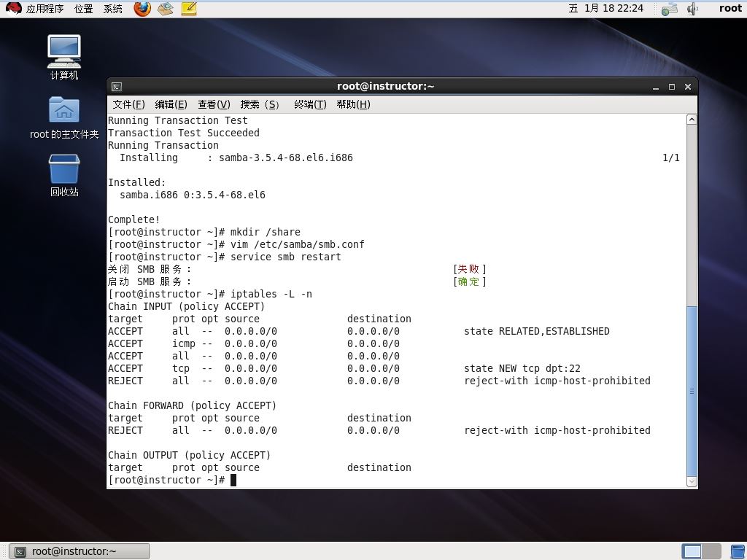Click the 'vim /etc/samba/smb.conf' command line
The height and width of the screenshot is (560, 747).
pos(236,244)
